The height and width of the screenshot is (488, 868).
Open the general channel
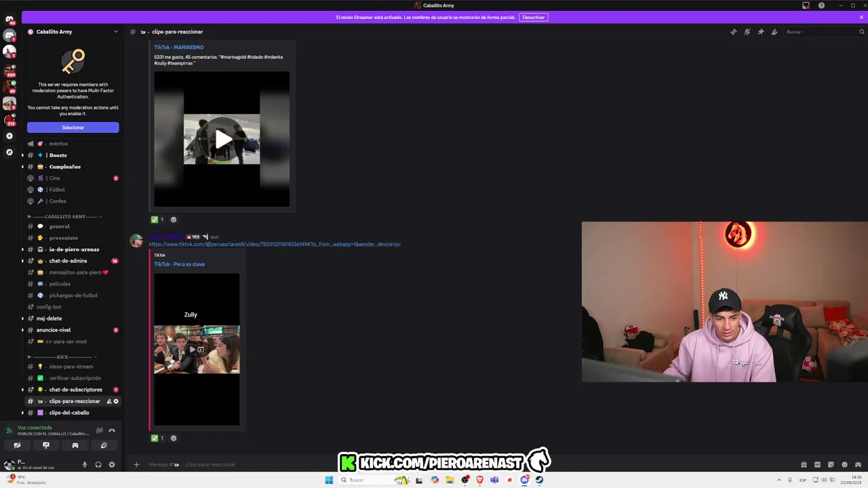click(x=73, y=226)
